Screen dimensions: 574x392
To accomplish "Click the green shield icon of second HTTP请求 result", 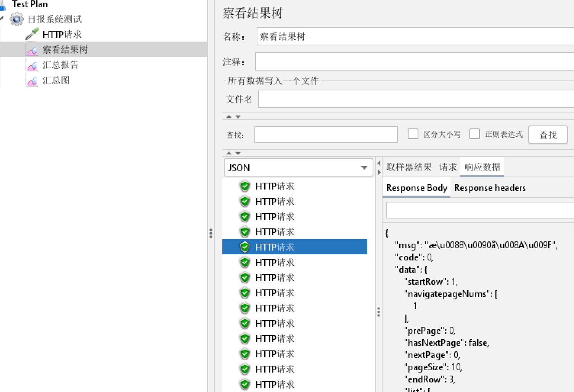I will pos(245,201).
